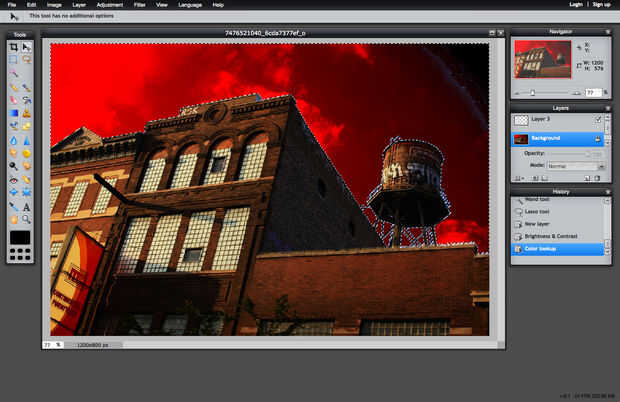Select the Color Replace tool

14,126
